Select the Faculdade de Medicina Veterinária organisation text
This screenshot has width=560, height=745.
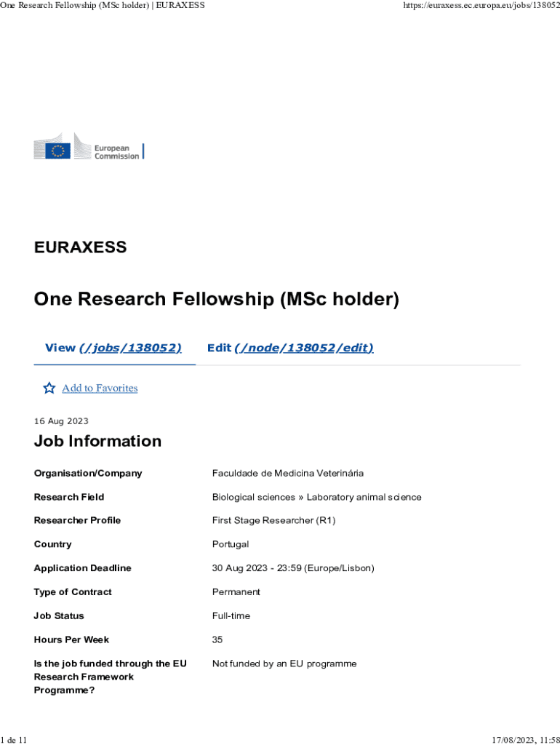(x=287, y=473)
